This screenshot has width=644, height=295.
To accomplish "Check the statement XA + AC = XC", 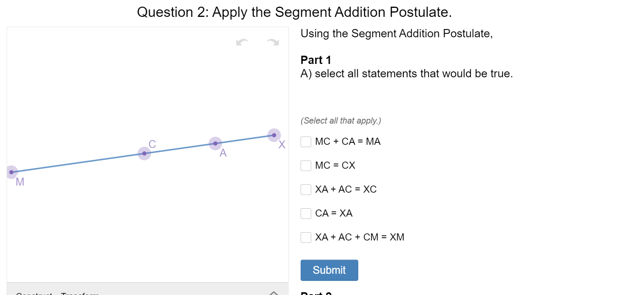I will tap(306, 189).
